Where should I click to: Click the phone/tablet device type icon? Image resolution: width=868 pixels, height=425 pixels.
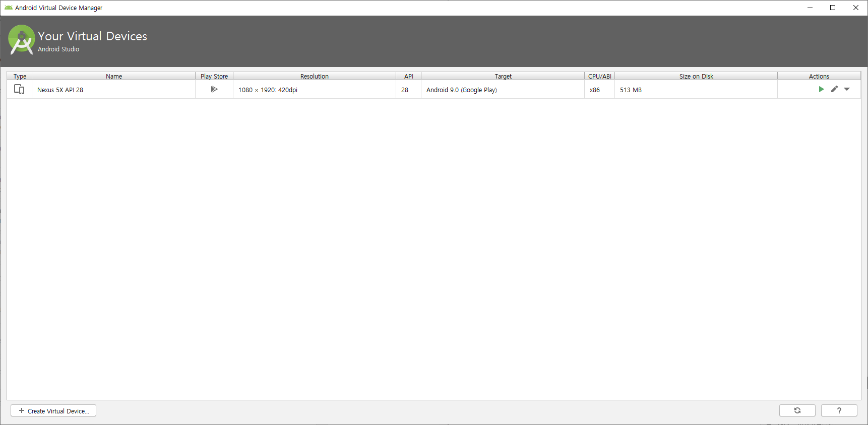19,89
